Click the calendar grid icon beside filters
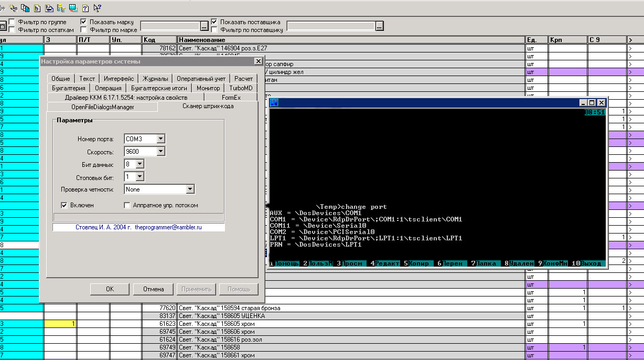The image size is (644, 360). click(x=3, y=26)
